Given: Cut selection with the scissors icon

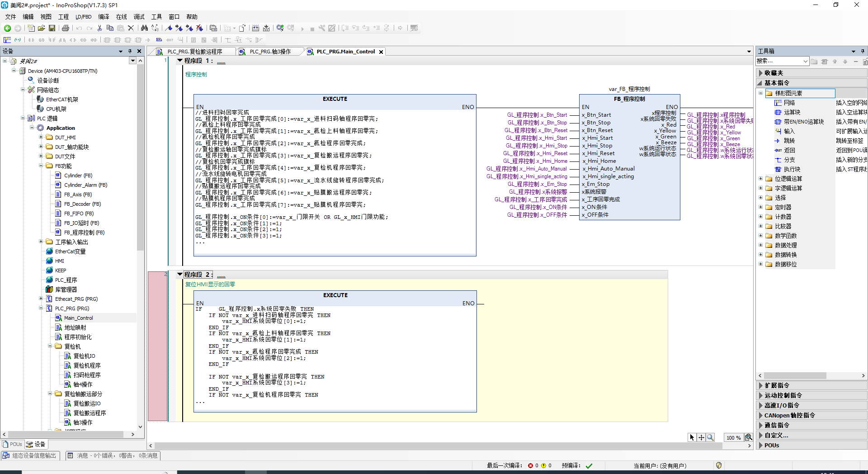Looking at the screenshot, I should pyautogui.click(x=99, y=28).
